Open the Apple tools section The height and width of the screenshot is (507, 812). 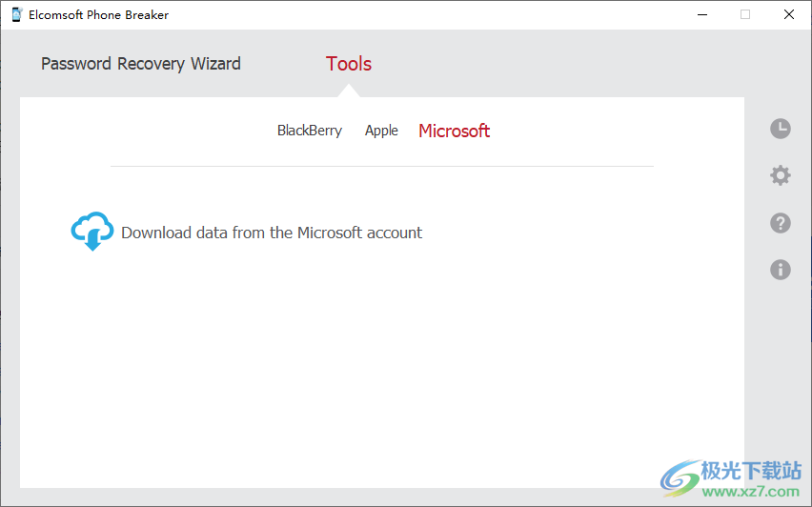[x=381, y=131]
